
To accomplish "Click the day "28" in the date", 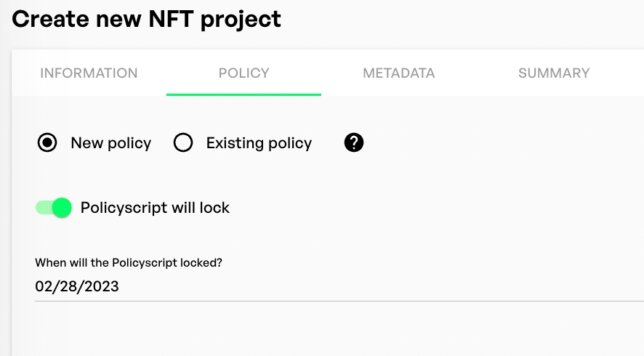I will [x=68, y=287].
